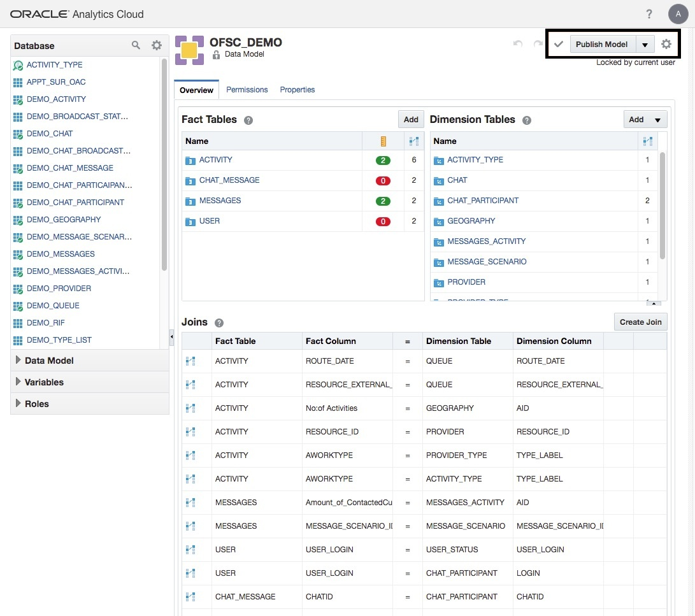Image resolution: width=695 pixels, height=616 pixels.
Task: Click the validate model checkmark icon
Action: (x=559, y=44)
